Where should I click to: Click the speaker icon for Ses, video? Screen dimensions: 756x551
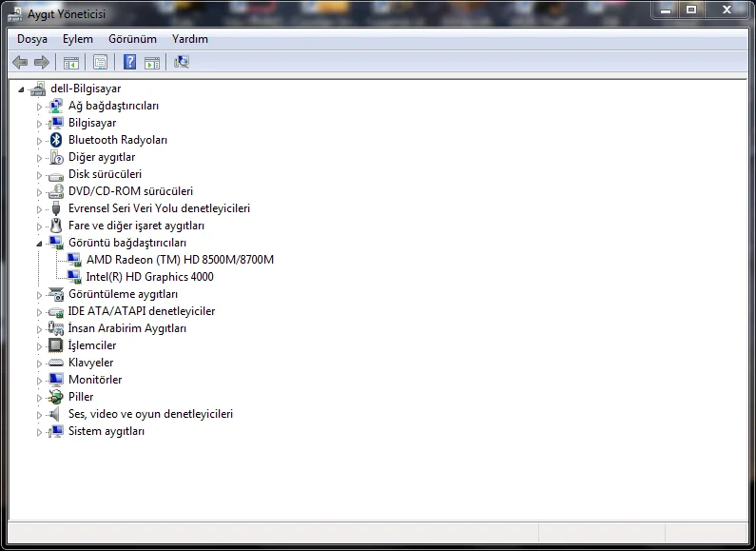click(55, 414)
